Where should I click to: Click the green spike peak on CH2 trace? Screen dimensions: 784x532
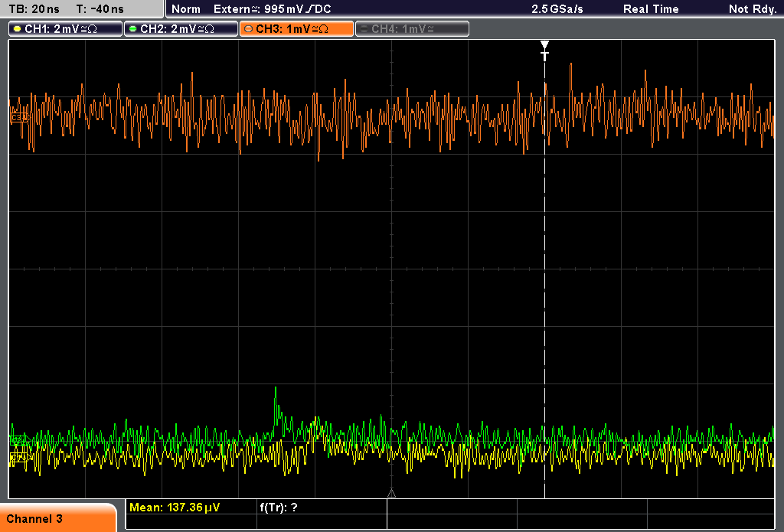(x=275, y=388)
